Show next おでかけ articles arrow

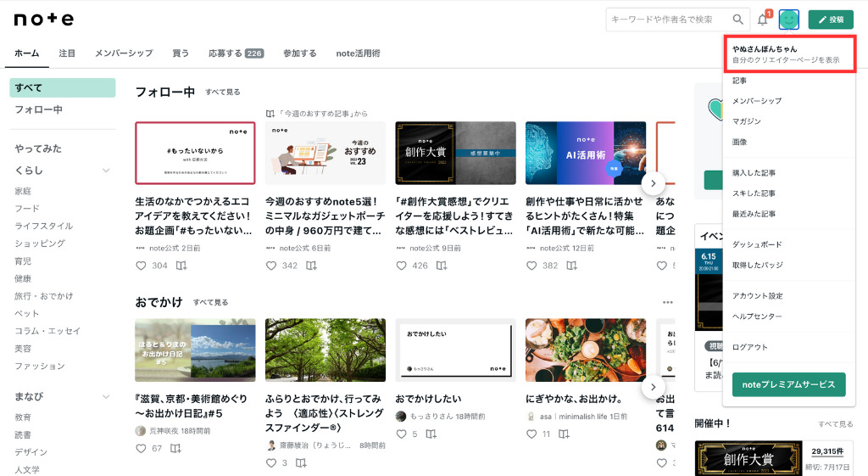[x=654, y=388]
